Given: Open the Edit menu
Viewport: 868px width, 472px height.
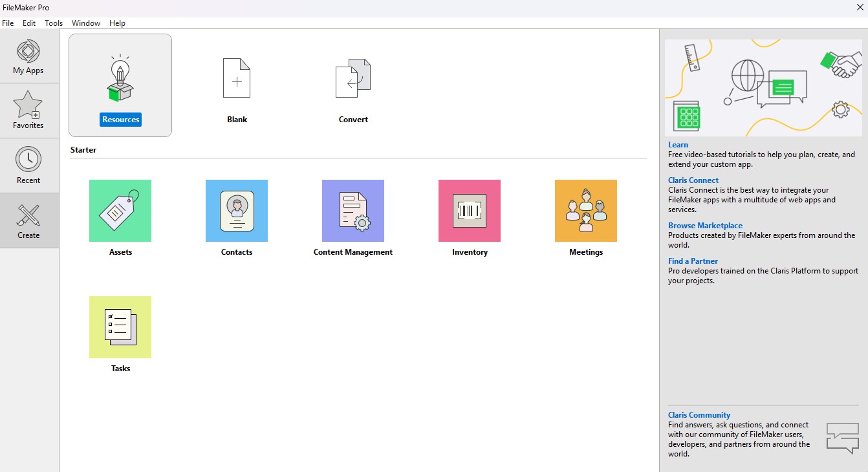Looking at the screenshot, I should (29, 23).
